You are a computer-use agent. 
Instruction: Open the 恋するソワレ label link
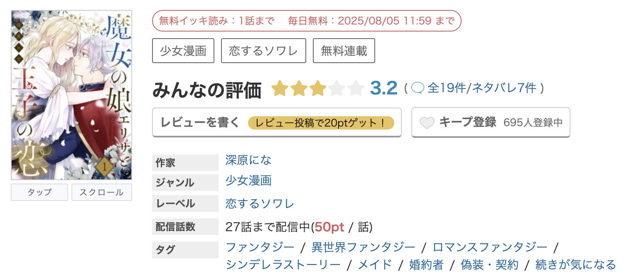(x=260, y=203)
